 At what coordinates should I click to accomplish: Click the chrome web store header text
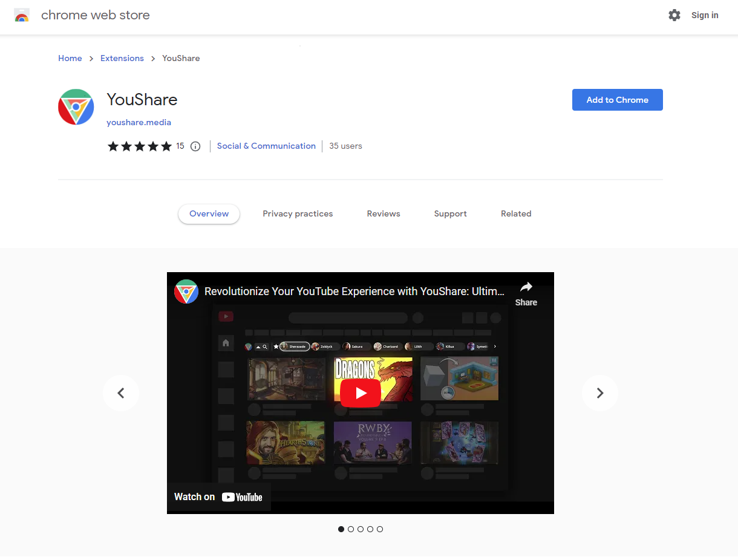[96, 15]
